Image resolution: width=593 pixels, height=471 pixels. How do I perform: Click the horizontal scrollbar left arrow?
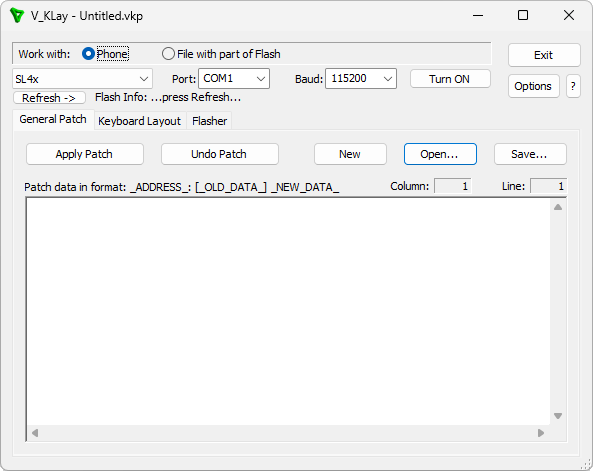pos(35,433)
